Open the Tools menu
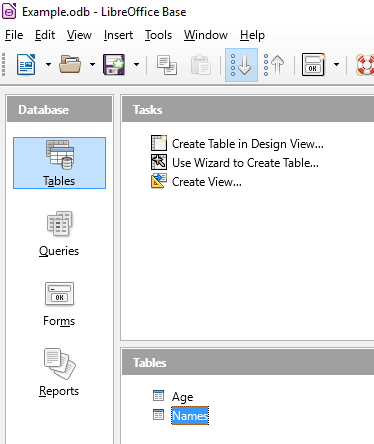 [x=158, y=35]
